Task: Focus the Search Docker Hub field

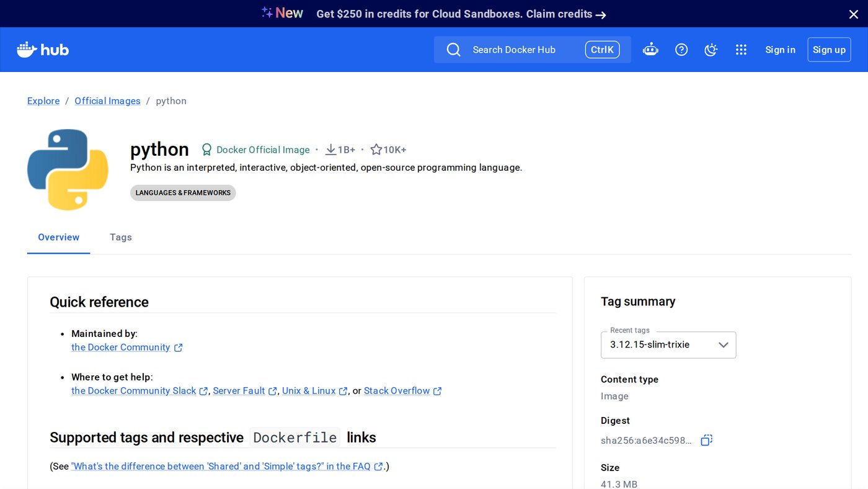Action: coord(533,50)
